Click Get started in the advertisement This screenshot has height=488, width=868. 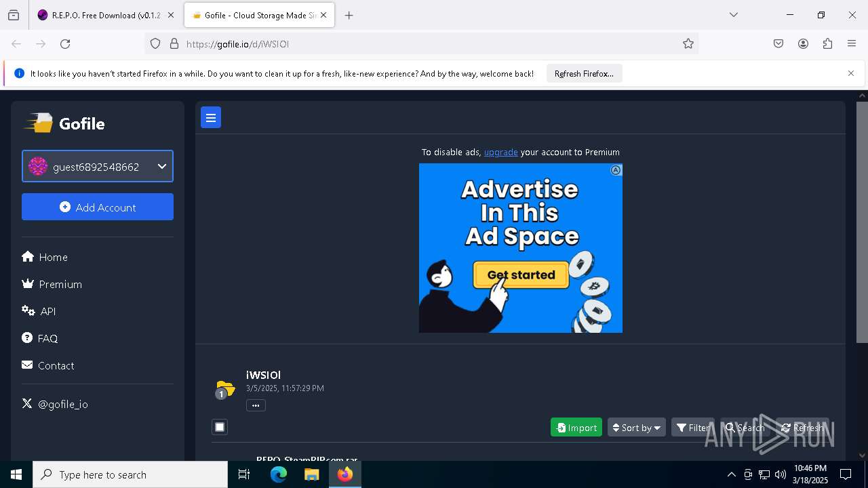(x=521, y=274)
